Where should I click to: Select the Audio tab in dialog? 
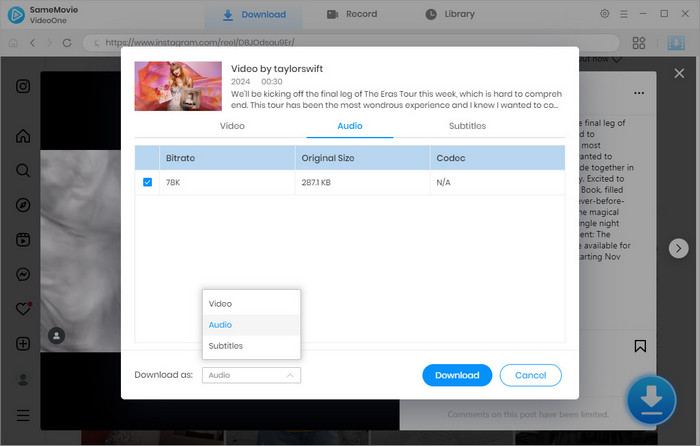(350, 126)
